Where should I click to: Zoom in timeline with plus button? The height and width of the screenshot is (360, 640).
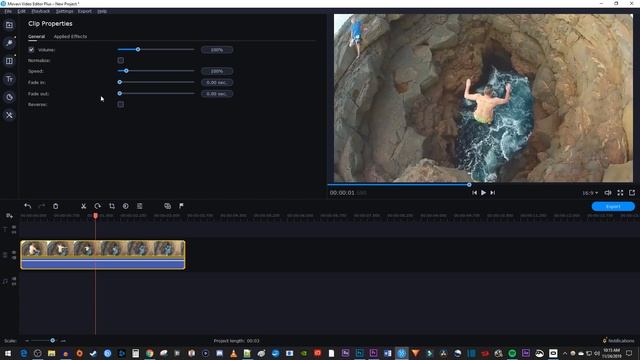point(63,341)
